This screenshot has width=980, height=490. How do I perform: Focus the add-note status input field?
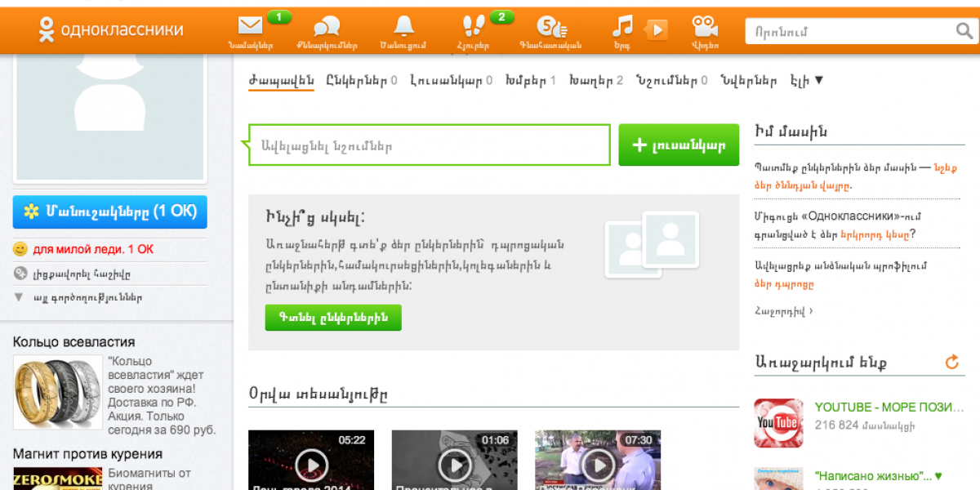click(430, 145)
